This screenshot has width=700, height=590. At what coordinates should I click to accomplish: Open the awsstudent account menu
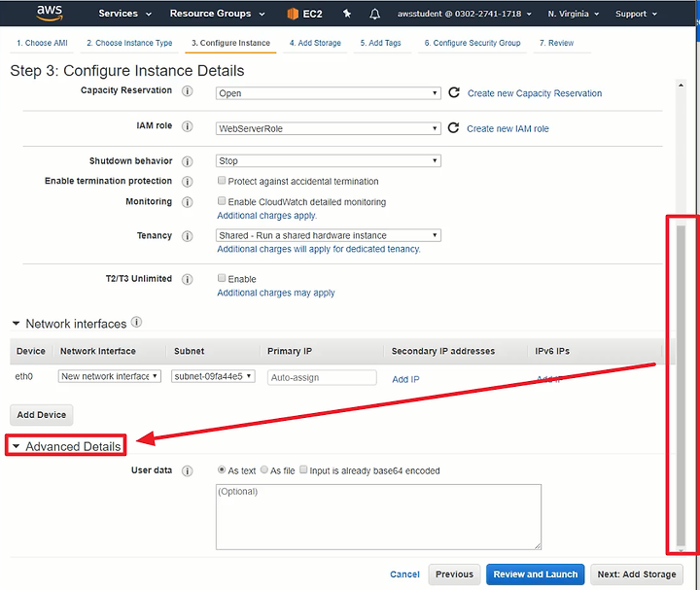[465, 14]
